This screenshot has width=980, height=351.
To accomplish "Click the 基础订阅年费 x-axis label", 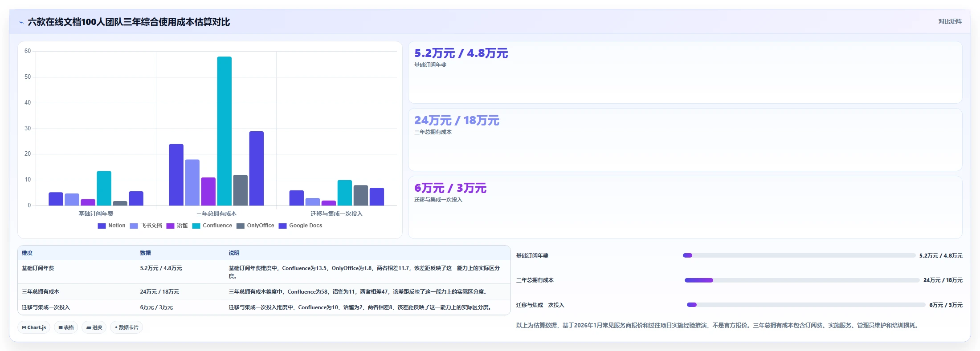I will click(96, 214).
